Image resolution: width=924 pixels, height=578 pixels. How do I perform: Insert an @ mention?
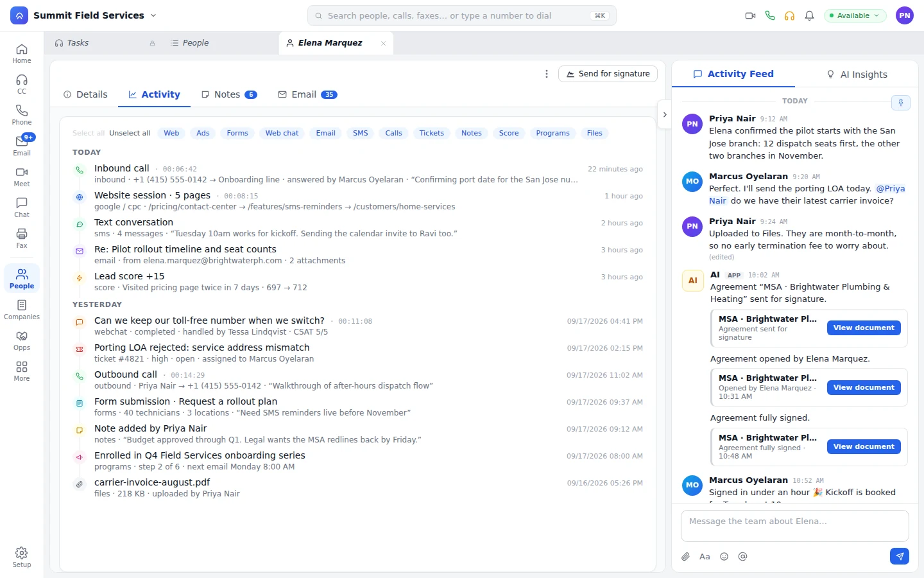click(742, 557)
